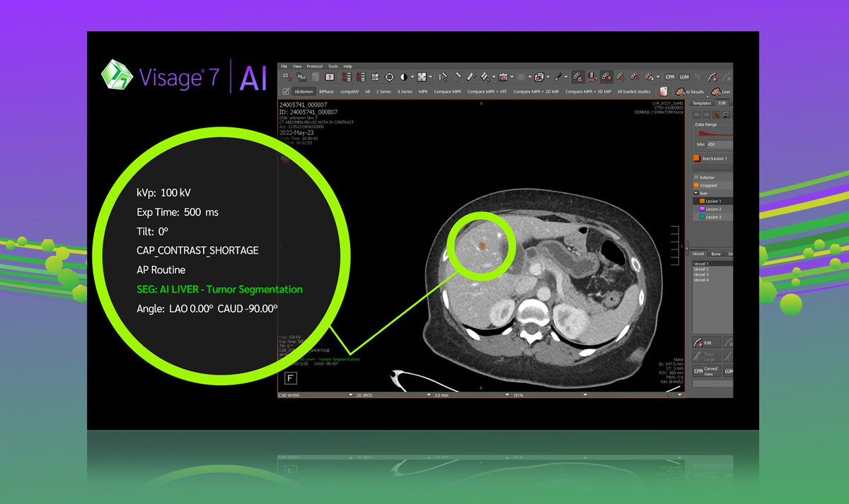This screenshot has height=504, width=849.
Task: Open the camera tool dropdown arrow
Action: tap(512, 77)
